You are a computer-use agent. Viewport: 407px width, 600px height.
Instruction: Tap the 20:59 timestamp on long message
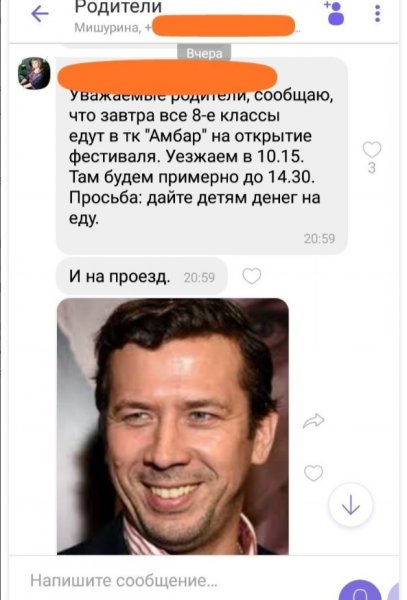319,238
